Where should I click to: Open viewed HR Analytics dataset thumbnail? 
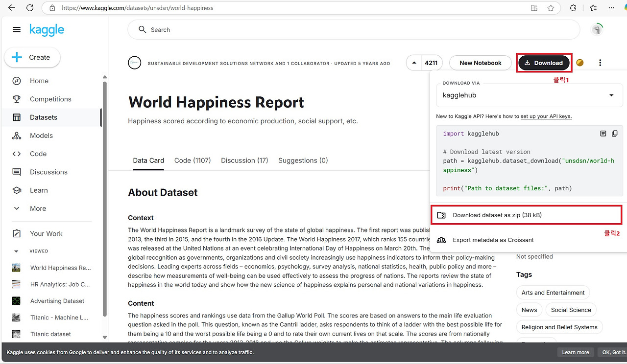(16, 284)
